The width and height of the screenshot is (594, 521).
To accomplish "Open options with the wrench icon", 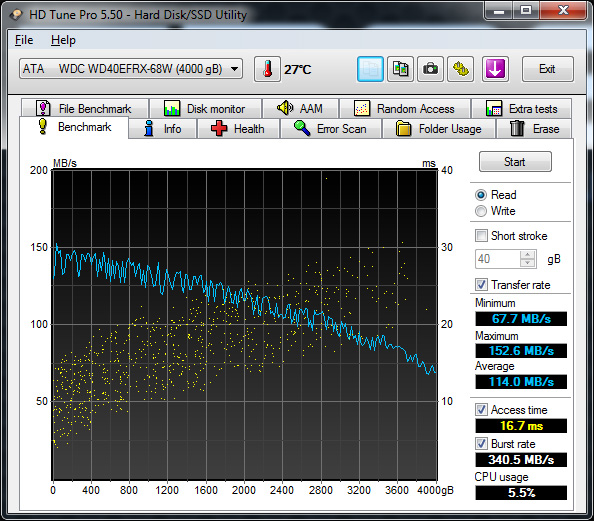I will pyautogui.click(x=460, y=69).
